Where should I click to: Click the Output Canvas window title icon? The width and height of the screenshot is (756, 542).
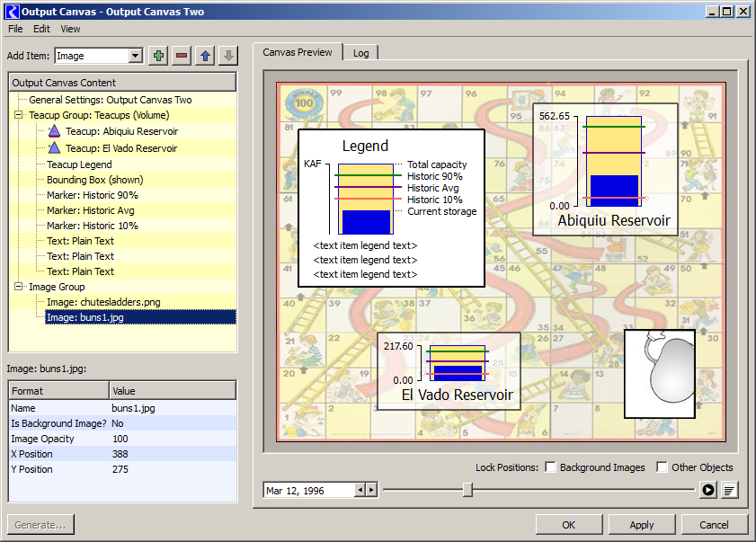point(12,12)
